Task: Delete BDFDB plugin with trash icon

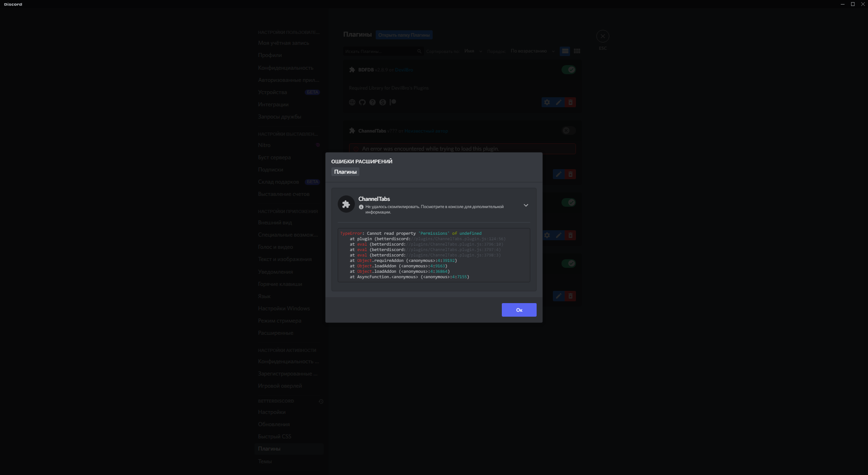Action: point(571,102)
